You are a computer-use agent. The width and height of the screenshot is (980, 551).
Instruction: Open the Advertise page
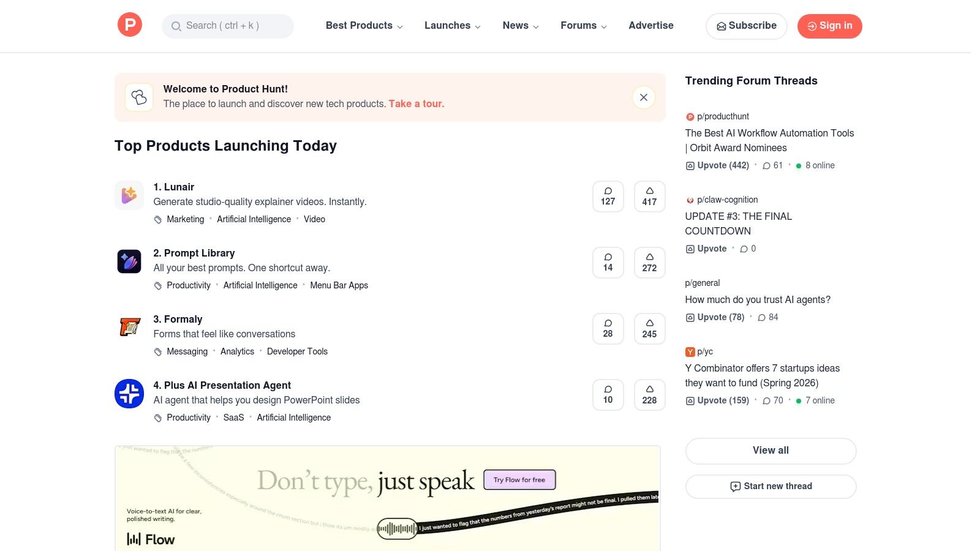point(651,26)
